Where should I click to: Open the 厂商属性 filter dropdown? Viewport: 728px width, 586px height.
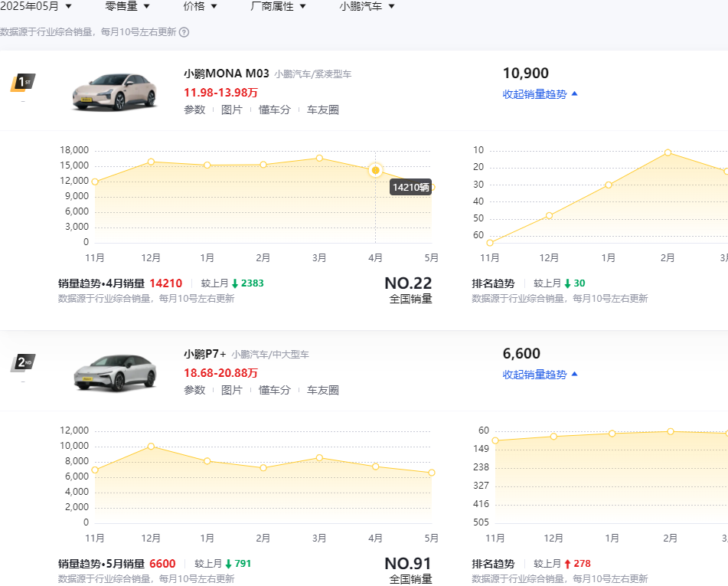coord(278,6)
